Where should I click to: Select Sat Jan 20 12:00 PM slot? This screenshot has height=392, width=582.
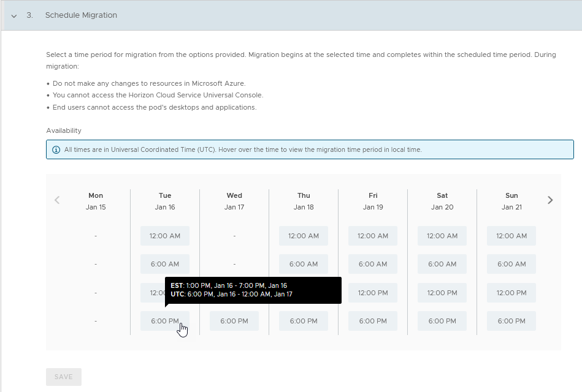tap(442, 293)
